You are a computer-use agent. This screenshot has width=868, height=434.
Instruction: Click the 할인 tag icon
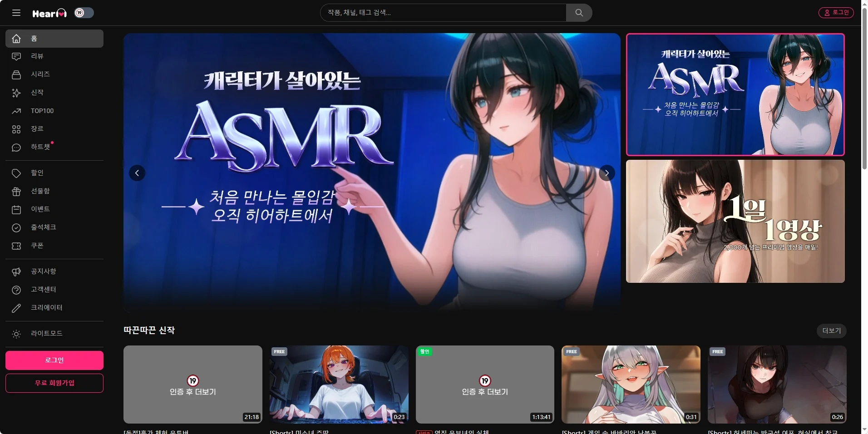pyautogui.click(x=16, y=173)
